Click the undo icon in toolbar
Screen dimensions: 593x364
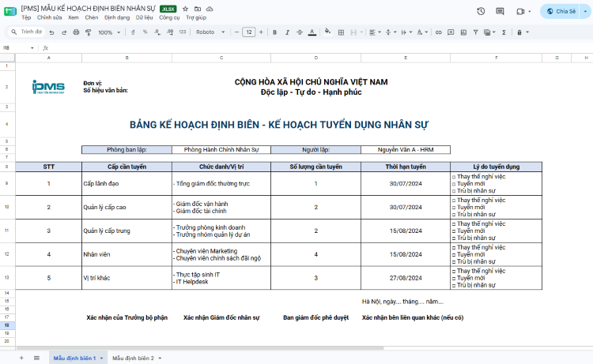[52, 32]
